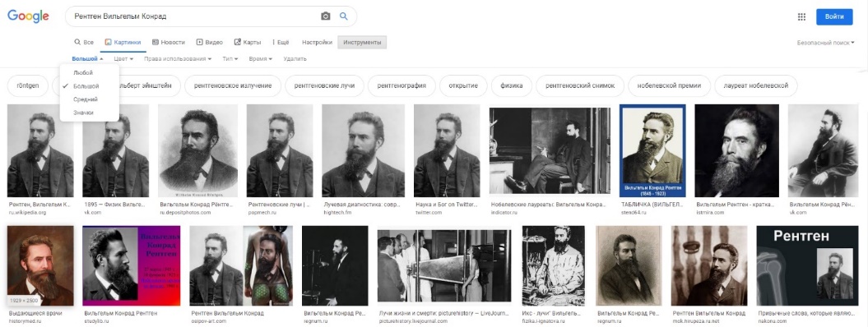
Task: Open Права использования dropdown
Action: (x=178, y=58)
